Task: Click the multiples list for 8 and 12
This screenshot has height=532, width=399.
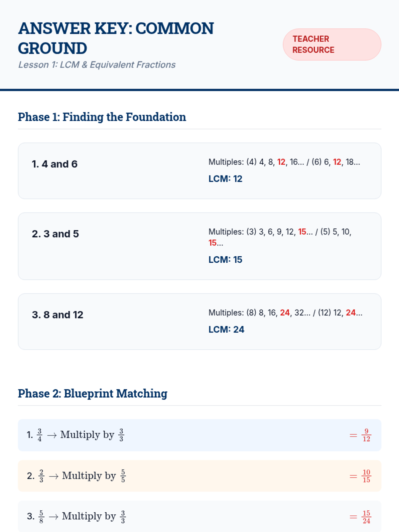Action: pos(285,313)
